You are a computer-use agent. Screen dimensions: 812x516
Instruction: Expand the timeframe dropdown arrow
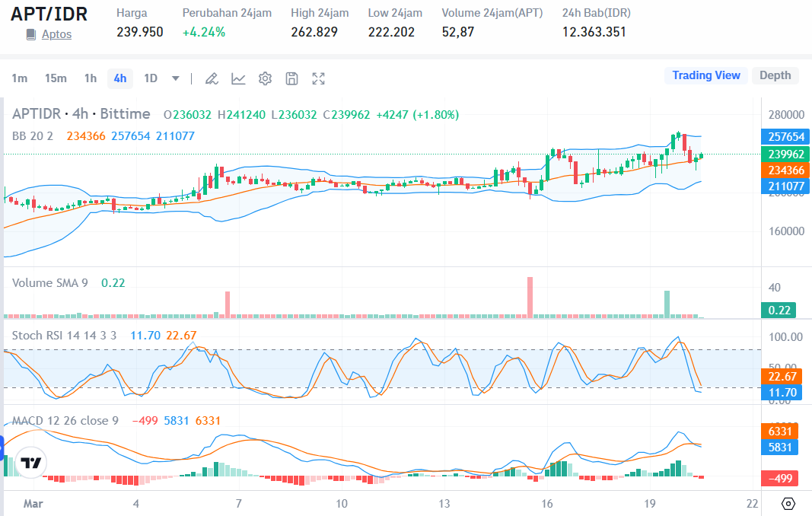point(176,78)
